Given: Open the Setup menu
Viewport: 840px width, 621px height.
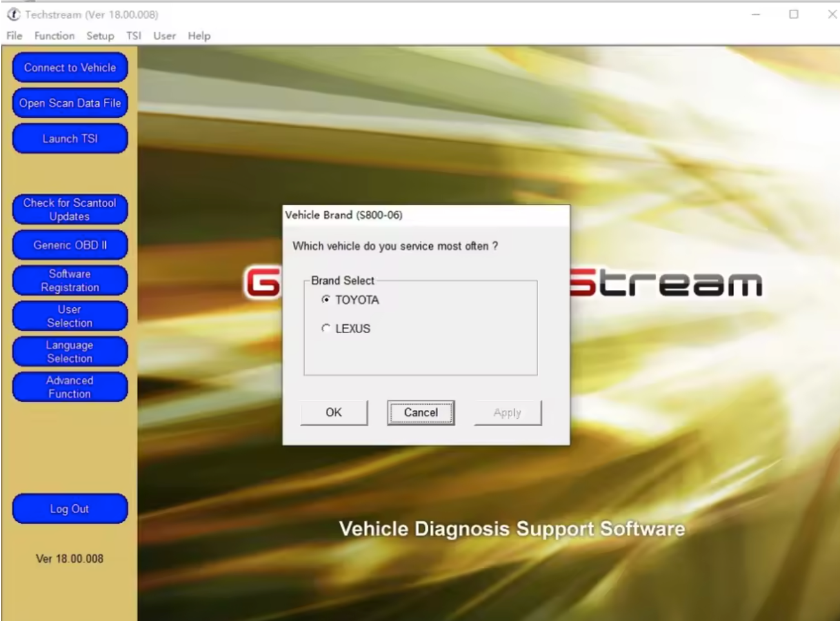Looking at the screenshot, I should 100,36.
